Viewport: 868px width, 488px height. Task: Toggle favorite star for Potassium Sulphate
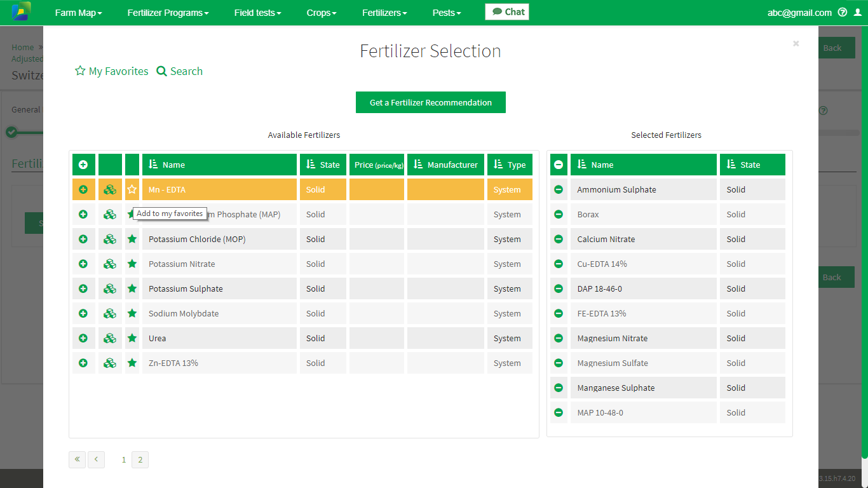(132, 288)
